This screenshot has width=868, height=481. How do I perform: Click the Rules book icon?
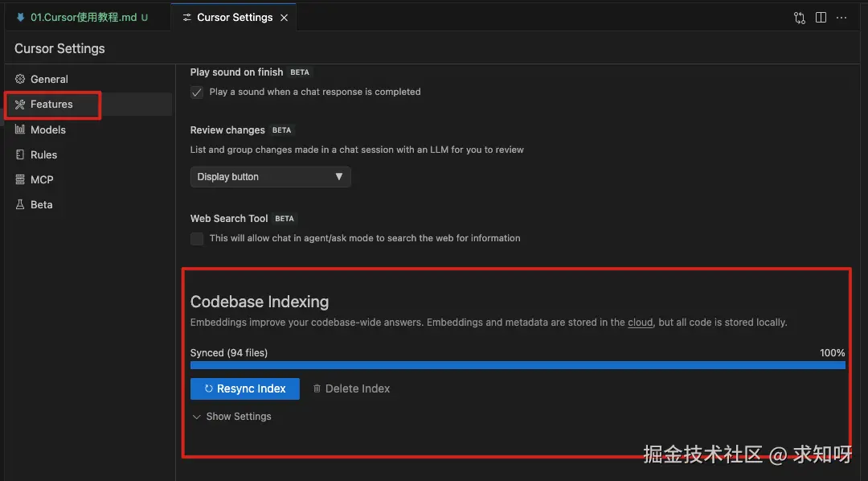(20, 154)
